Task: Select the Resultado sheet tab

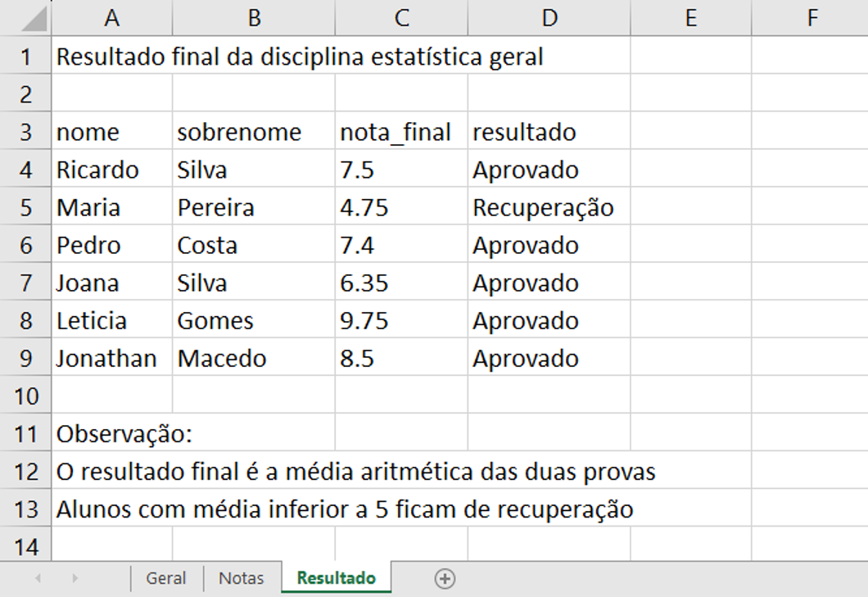Action: coord(337,577)
